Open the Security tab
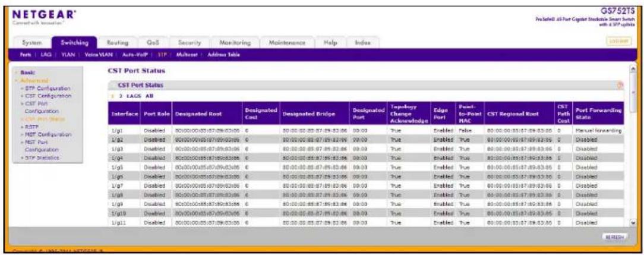644x255 pixels. tap(190, 43)
